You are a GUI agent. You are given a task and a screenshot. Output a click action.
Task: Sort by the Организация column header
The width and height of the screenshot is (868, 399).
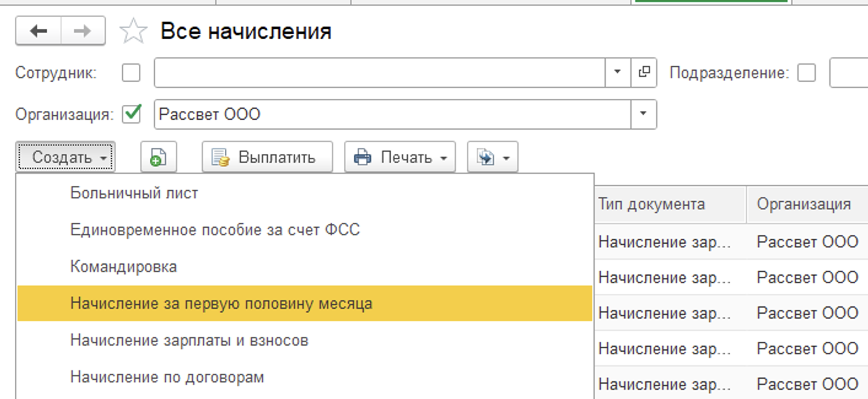coord(807,204)
